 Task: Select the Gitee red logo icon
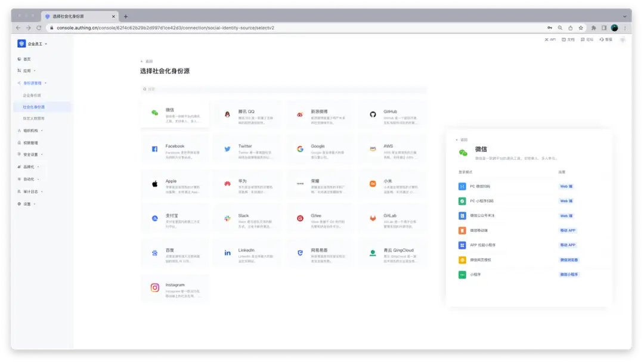tap(300, 218)
